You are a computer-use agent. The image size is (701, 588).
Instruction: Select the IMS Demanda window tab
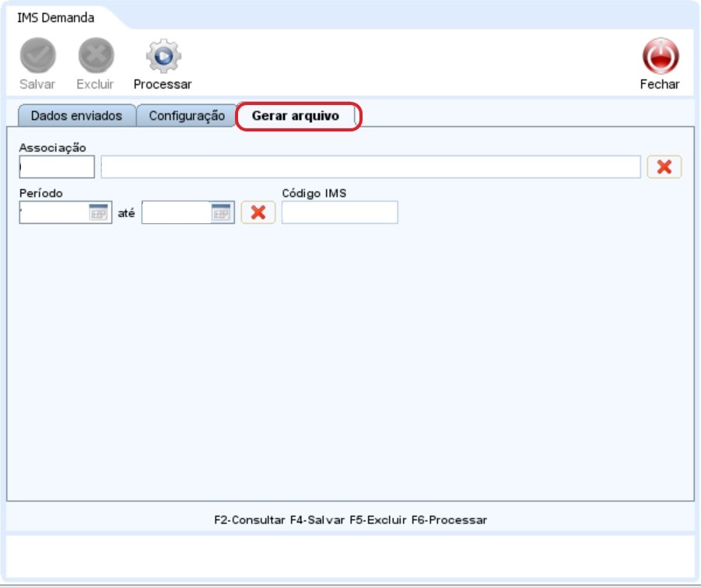pos(56,17)
